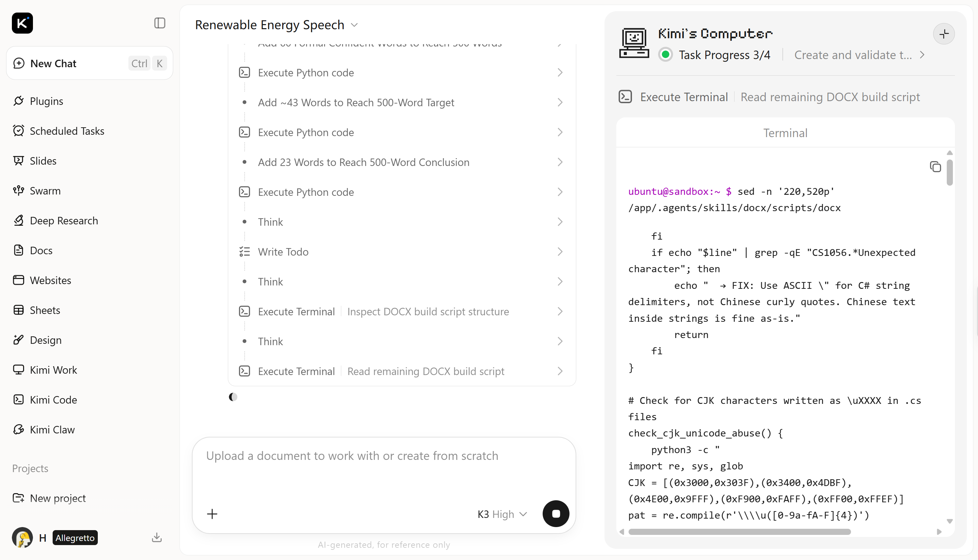Click the Execute Terminal icon in computer panel
Image resolution: width=978 pixels, height=560 pixels.
coord(625,97)
